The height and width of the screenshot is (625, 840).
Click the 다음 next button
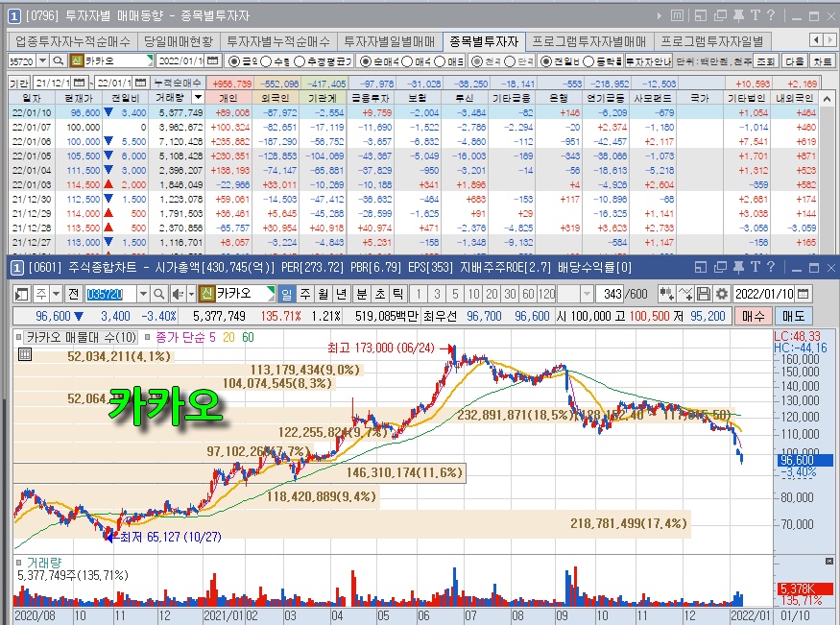(x=794, y=61)
